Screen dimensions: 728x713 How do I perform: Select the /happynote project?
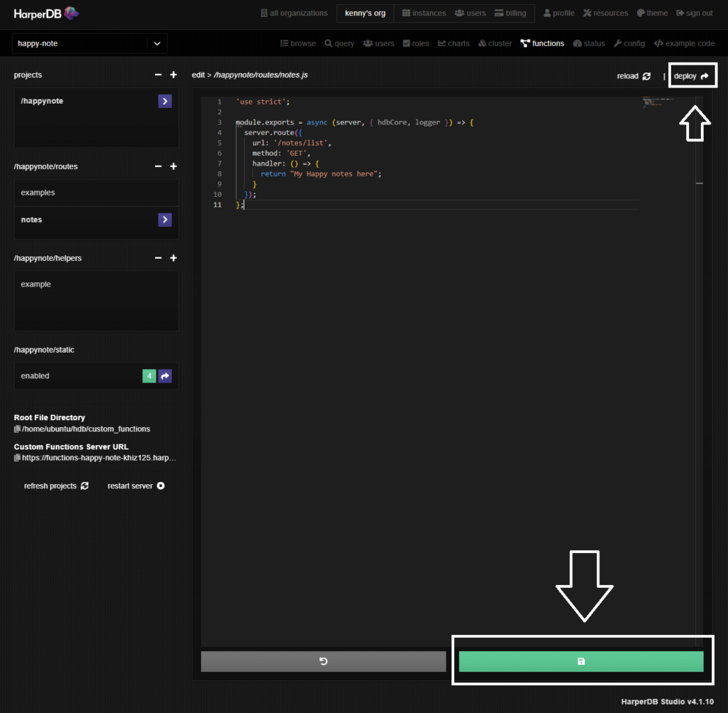96,101
